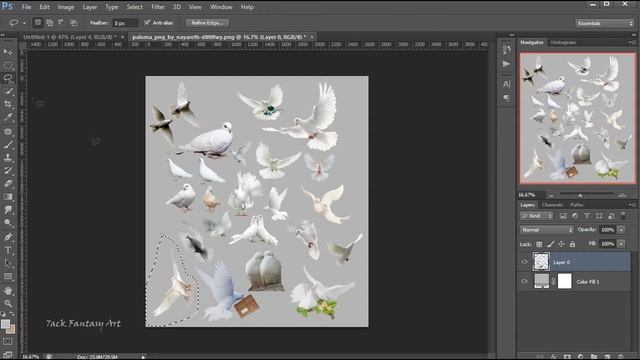Click the Feather value field

pos(125,23)
